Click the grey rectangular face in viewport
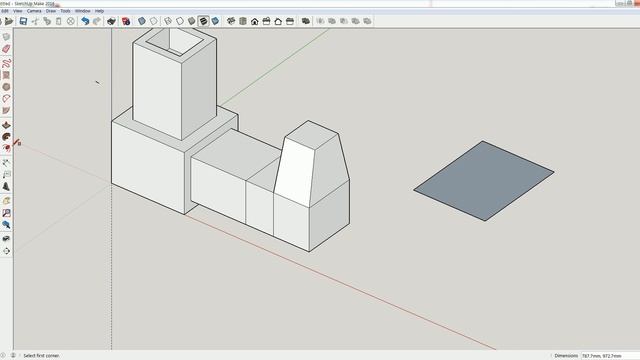The image size is (640, 360). (484, 181)
